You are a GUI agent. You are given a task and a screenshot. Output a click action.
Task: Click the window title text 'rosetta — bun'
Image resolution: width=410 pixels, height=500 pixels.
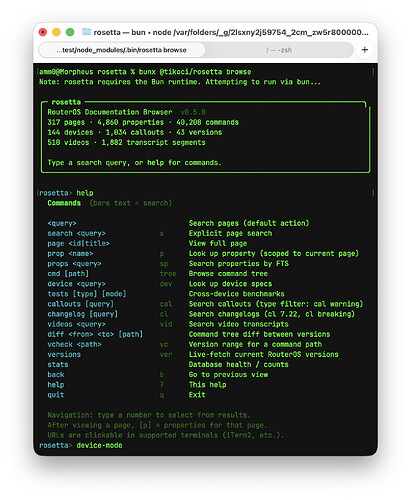click(x=119, y=32)
